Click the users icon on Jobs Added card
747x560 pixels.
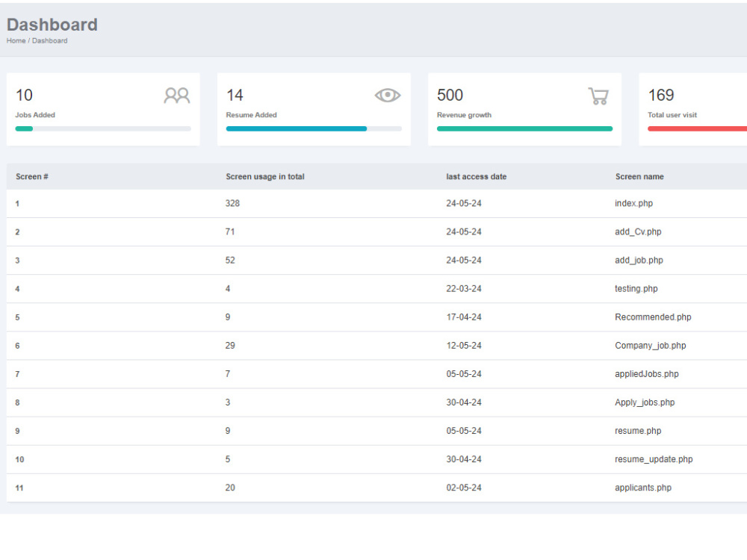177,96
